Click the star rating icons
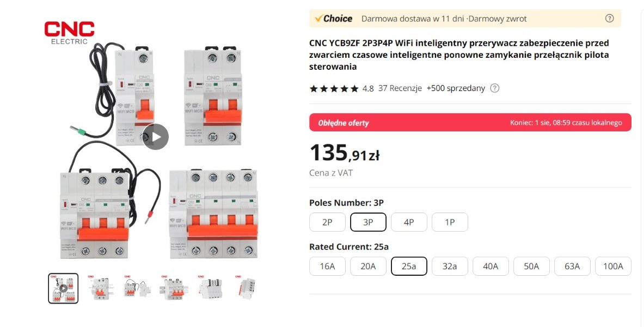Screen dimensions: 644x327 point(334,88)
